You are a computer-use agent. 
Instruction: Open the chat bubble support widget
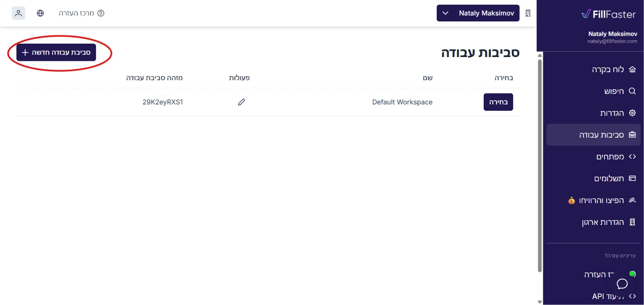(x=622, y=284)
